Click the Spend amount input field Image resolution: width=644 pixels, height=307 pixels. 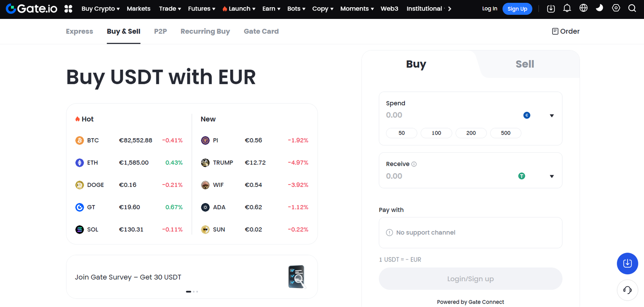[x=435, y=115]
